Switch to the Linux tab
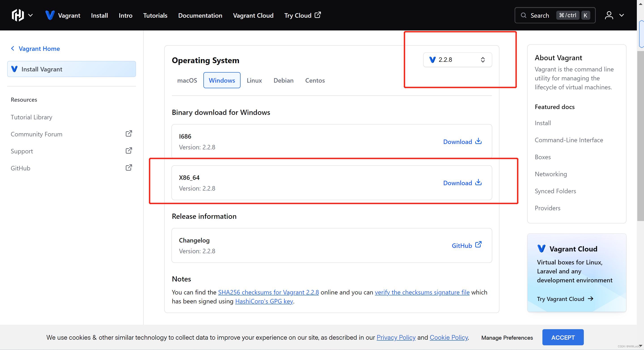The width and height of the screenshot is (644, 350). [x=254, y=80]
